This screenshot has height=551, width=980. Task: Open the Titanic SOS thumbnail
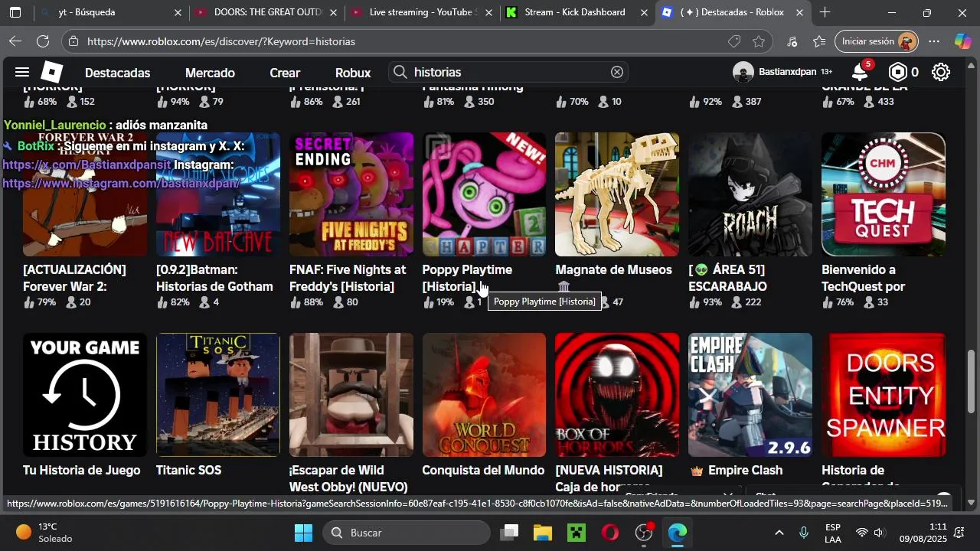(x=218, y=395)
